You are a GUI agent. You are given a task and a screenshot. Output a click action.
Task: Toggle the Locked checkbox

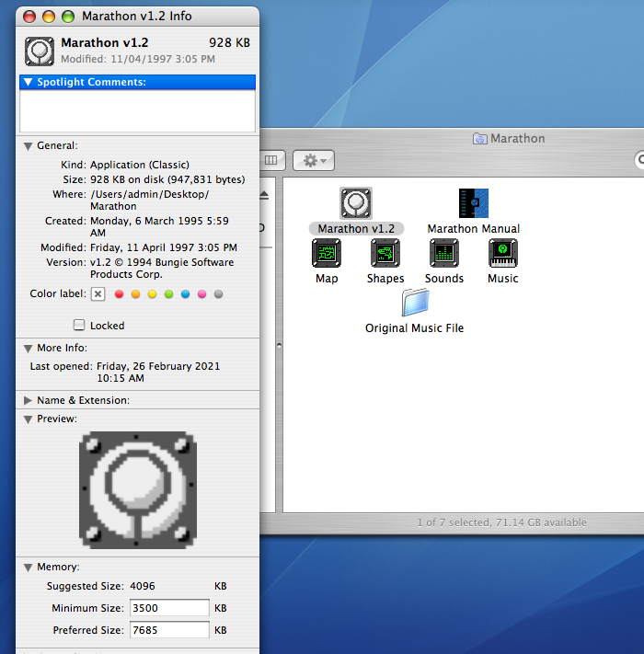79,325
